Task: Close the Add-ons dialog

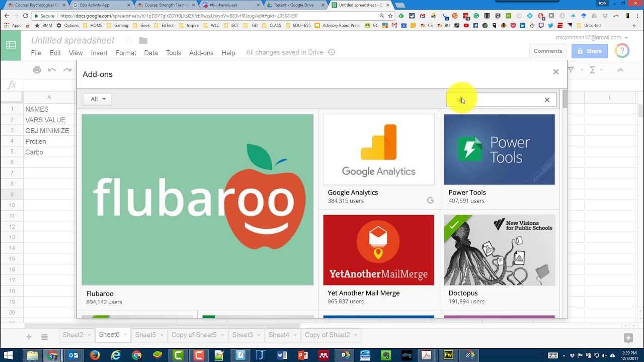Action: point(556,72)
